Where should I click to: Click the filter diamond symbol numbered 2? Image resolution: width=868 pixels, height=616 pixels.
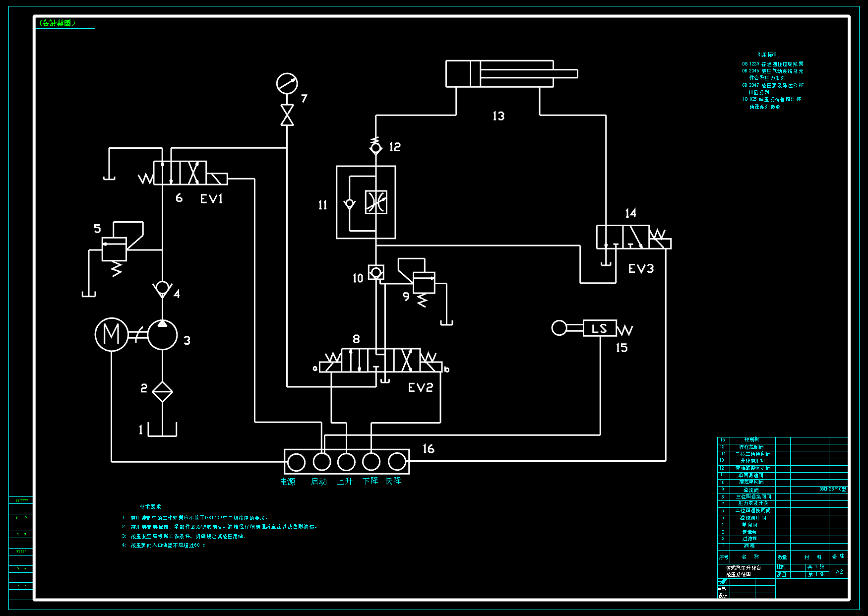click(x=162, y=392)
